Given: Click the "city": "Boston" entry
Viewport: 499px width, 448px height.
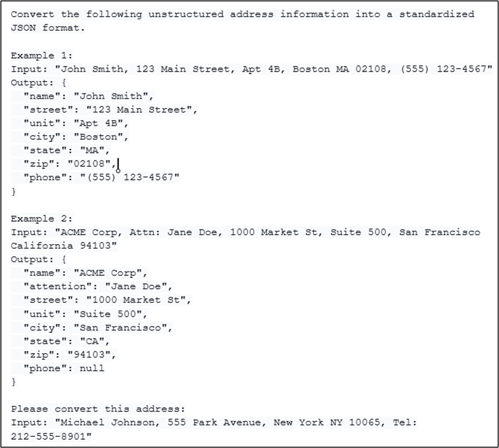Looking at the screenshot, I should coord(76,137).
